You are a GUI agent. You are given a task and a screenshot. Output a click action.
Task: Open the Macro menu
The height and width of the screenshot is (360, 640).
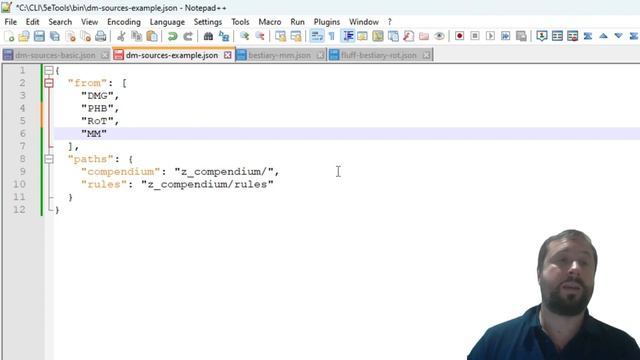(270, 22)
